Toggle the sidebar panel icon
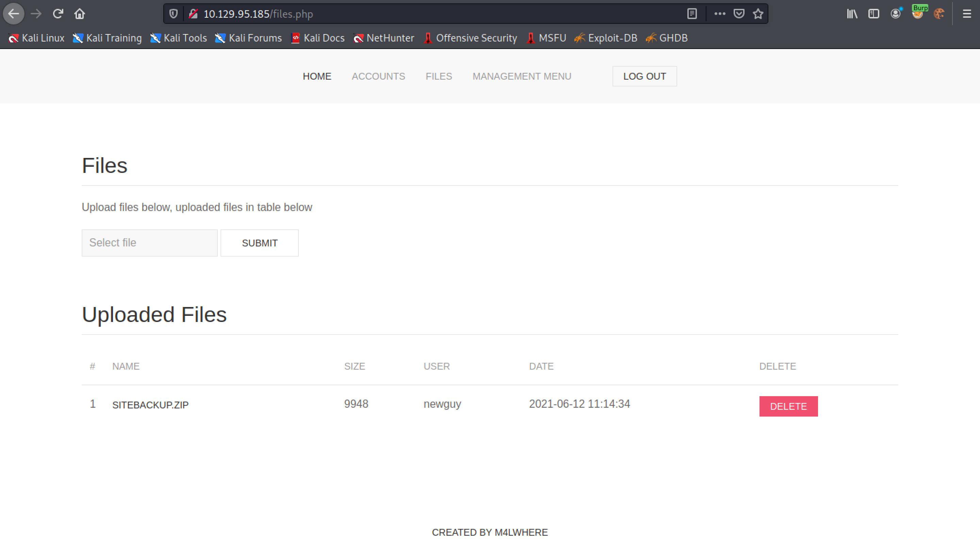This screenshot has width=980, height=550. [874, 14]
